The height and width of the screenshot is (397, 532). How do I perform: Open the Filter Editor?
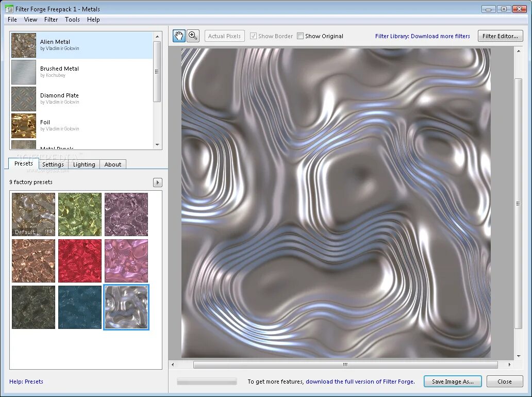point(500,36)
